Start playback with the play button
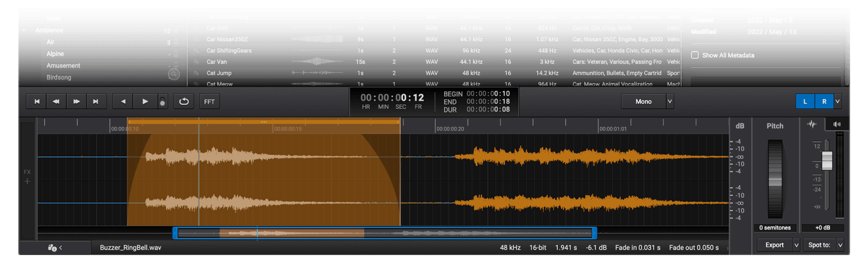The width and height of the screenshot is (868, 261). click(145, 101)
